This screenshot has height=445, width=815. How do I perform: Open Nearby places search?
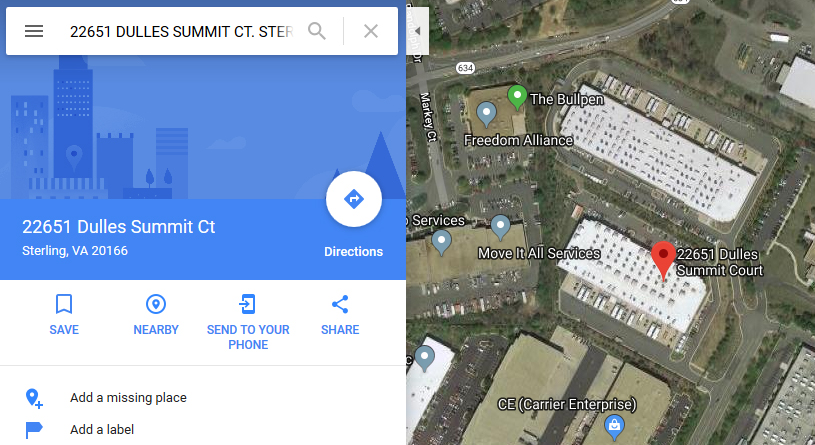156,304
